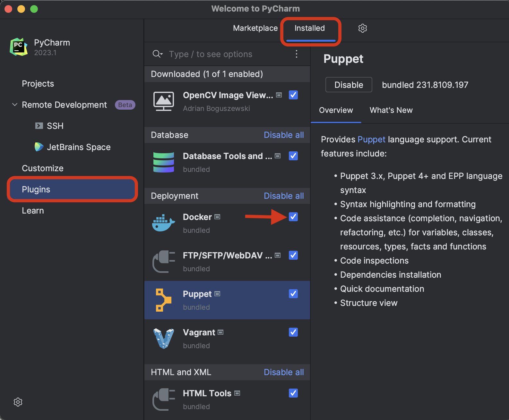Click the bundled 231.8109.197 version text
The image size is (509, 420).
(x=425, y=85)
